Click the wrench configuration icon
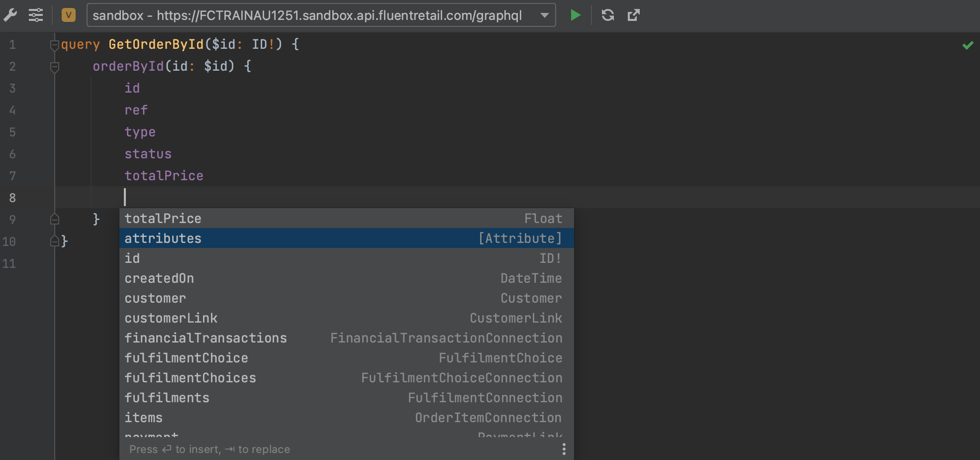 10,15
